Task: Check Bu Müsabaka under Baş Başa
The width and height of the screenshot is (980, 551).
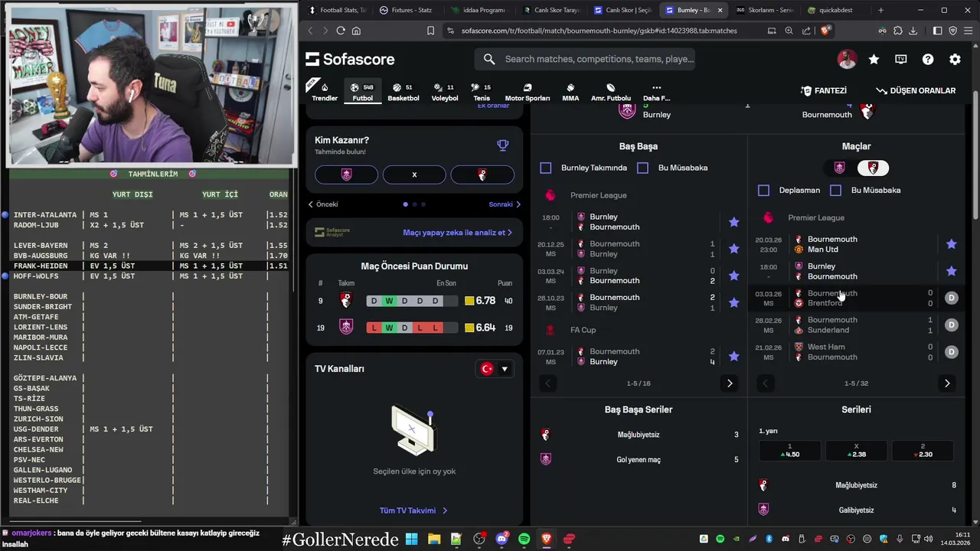Action: [642, 168]
